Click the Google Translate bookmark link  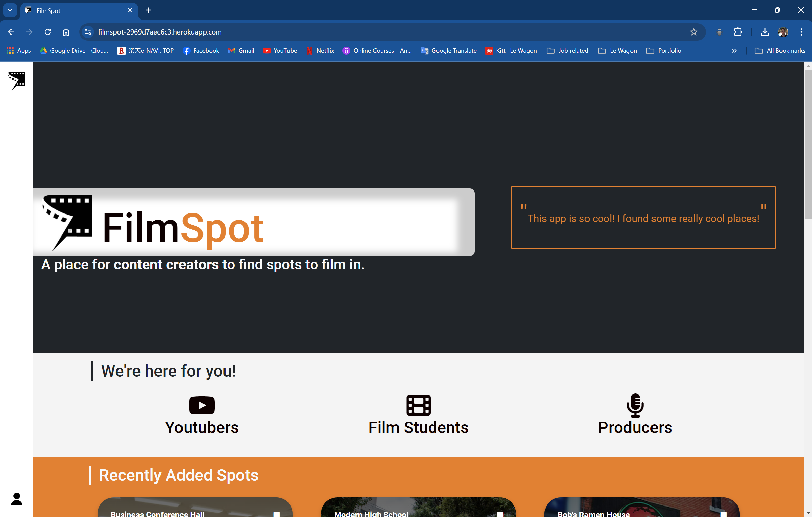coord(449,51)
